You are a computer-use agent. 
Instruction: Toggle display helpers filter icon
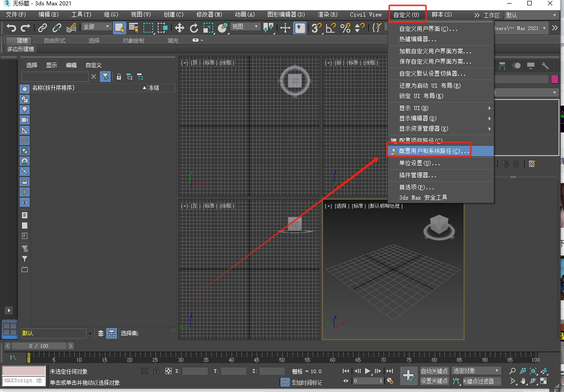25,130
